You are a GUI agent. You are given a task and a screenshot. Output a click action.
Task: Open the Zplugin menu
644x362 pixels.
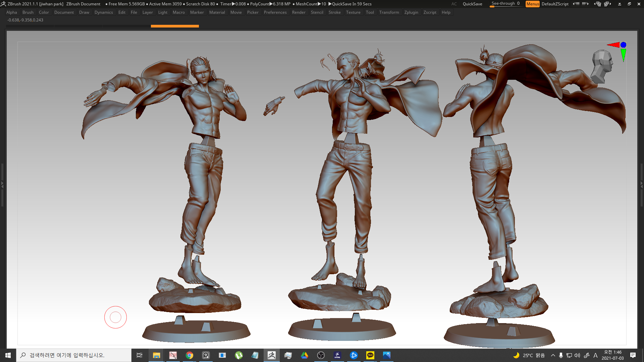[x=411, y=12]
